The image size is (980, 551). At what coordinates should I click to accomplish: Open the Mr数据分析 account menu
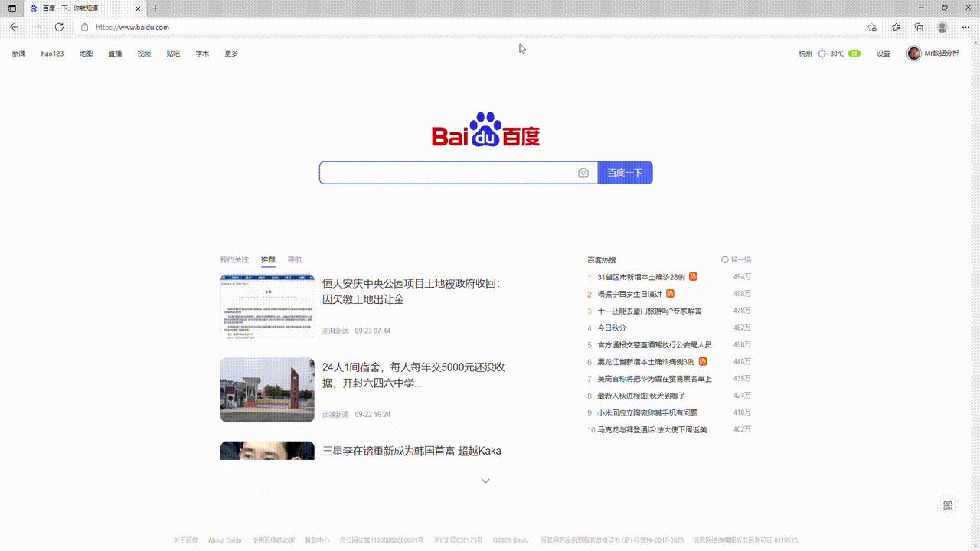coord(942,53)
